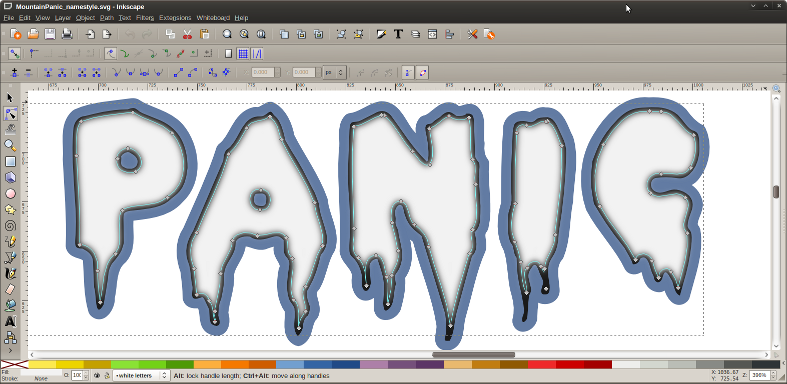This screenshot has width=787, height=384.
Task: Open a file using the folder icon
Action: point(33,34)
